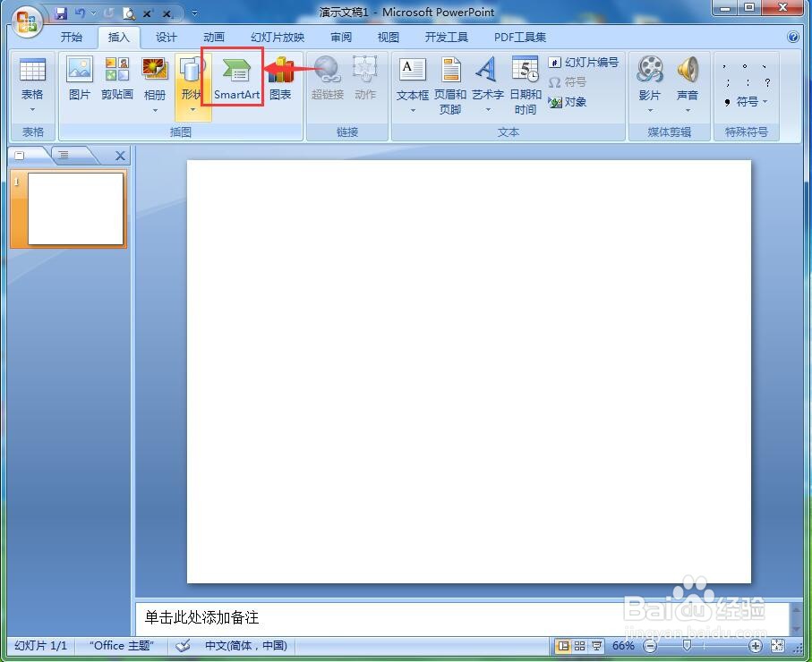812x662 pixels.
Task: Click the Save icon in quick access toolbar
Action: coord(61,13)
